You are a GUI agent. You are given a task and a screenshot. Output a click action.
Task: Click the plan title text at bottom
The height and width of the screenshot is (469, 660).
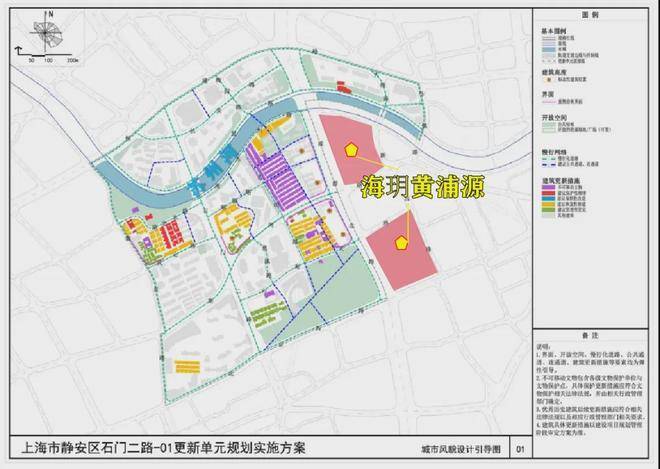click(163, 448)
